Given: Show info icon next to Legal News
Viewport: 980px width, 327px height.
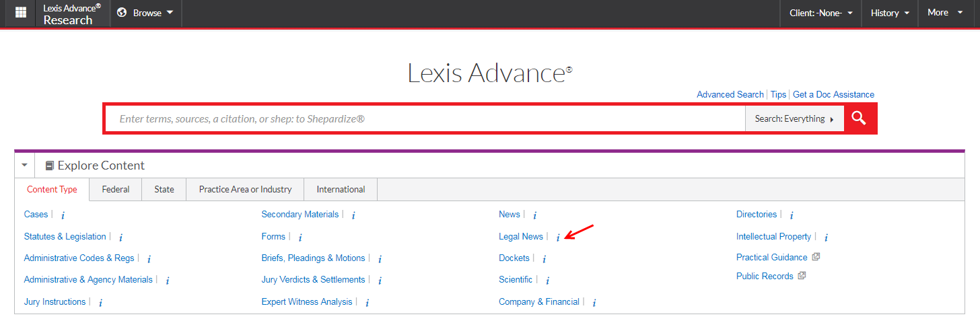Looking at the screenshot, I should (557, 238).
